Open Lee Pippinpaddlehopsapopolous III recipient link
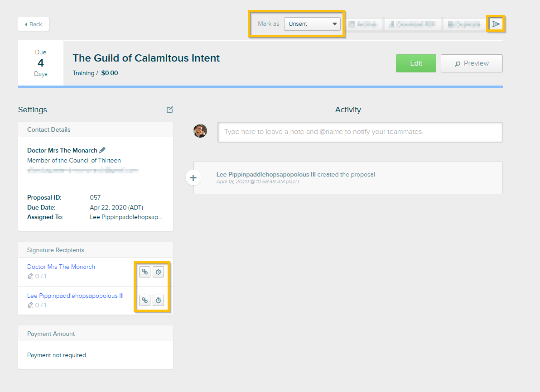The height and width of the screenshot is (392, 540). (75, 296)
